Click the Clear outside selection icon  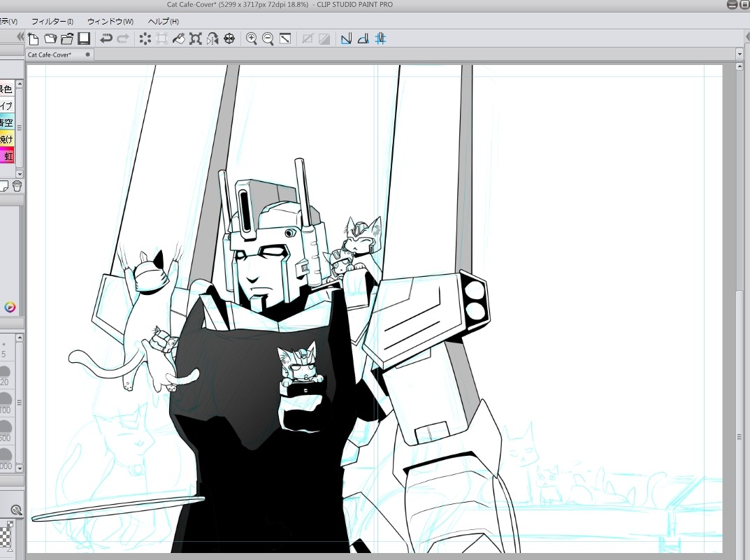pos(161,38)
